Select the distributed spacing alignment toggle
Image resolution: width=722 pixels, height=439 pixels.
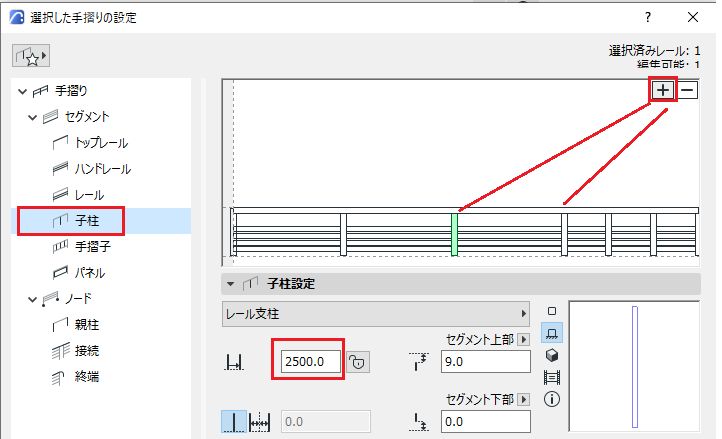coord(259,421)
